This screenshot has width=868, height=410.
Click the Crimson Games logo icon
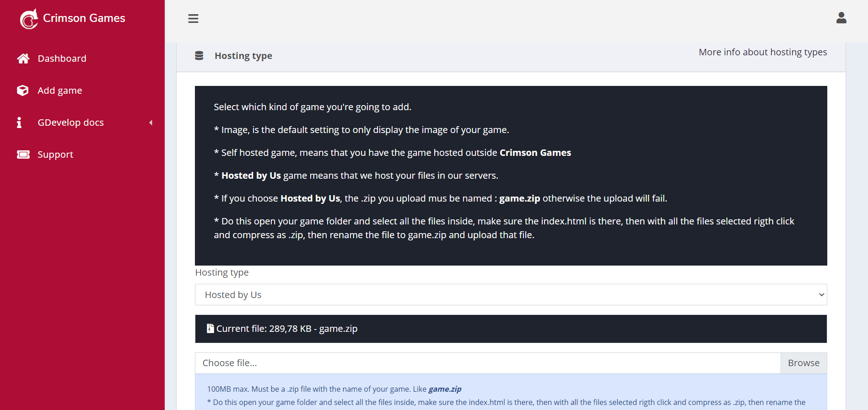(x=29, y=19)
